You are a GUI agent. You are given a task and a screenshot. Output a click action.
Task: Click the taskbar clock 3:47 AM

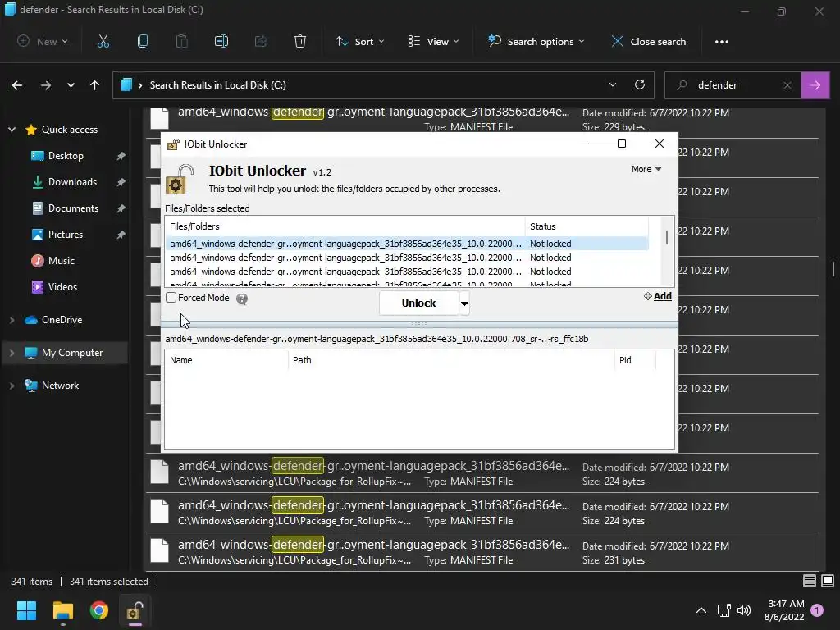[785, 610]
